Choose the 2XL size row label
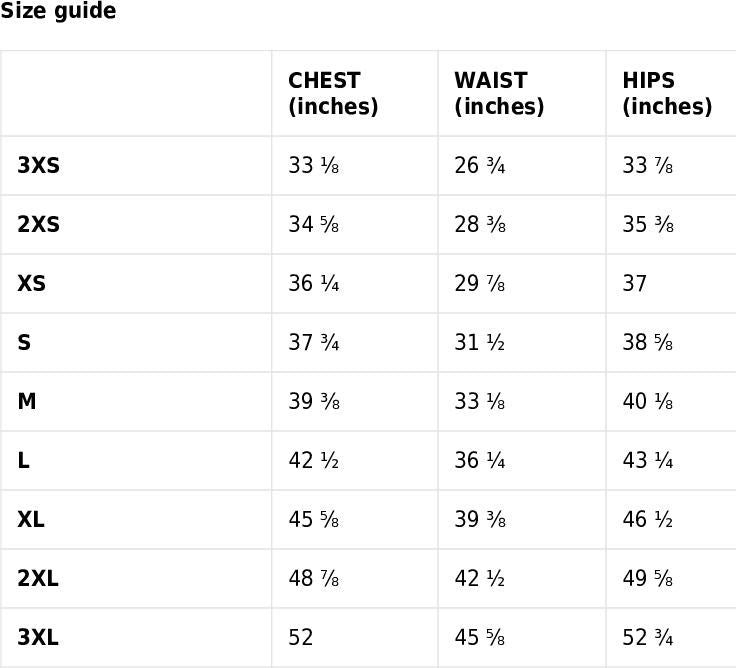The image size is (736, 668). tap(38, 579)
